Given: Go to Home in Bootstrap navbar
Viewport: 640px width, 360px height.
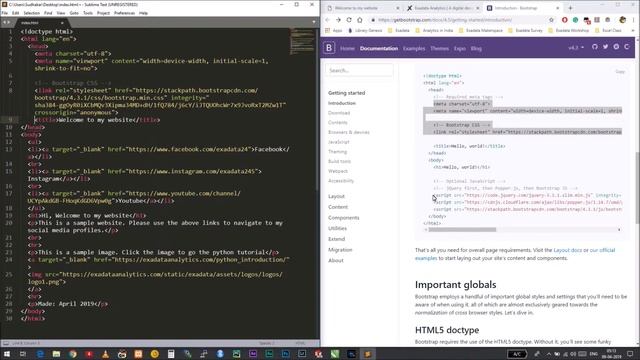Looking at the screenshot, I should 347,49.
